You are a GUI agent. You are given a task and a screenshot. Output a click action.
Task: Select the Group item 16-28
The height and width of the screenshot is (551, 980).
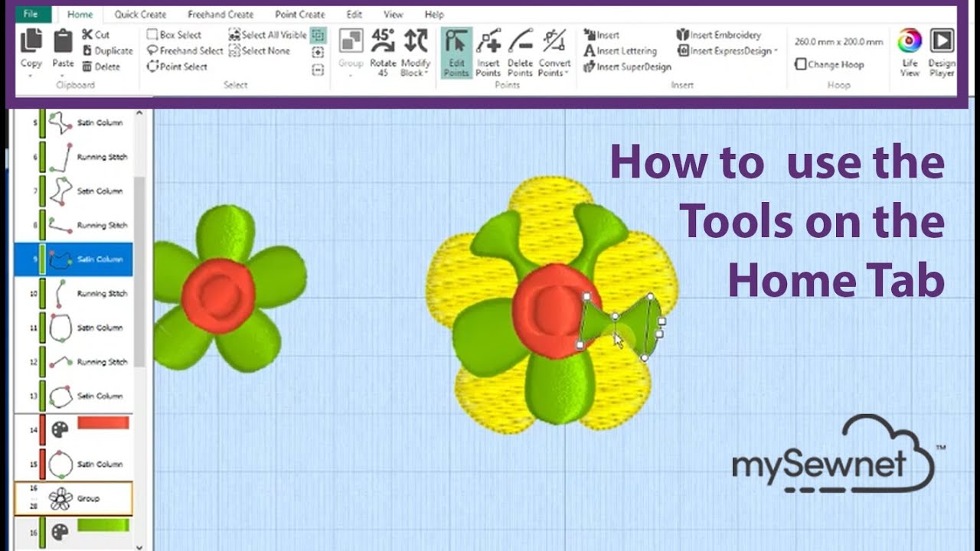[x=73, y=498]
